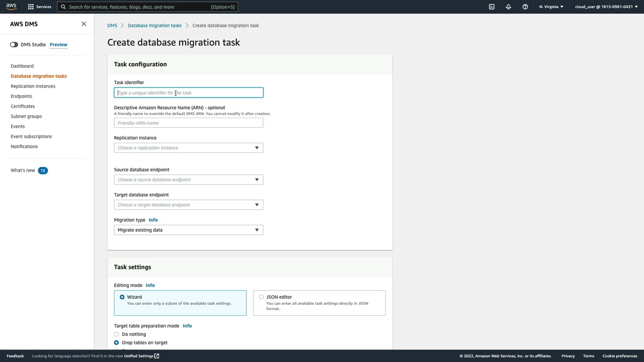
Task: Open the CloudShell terminal icon
Action: [492, 7]
